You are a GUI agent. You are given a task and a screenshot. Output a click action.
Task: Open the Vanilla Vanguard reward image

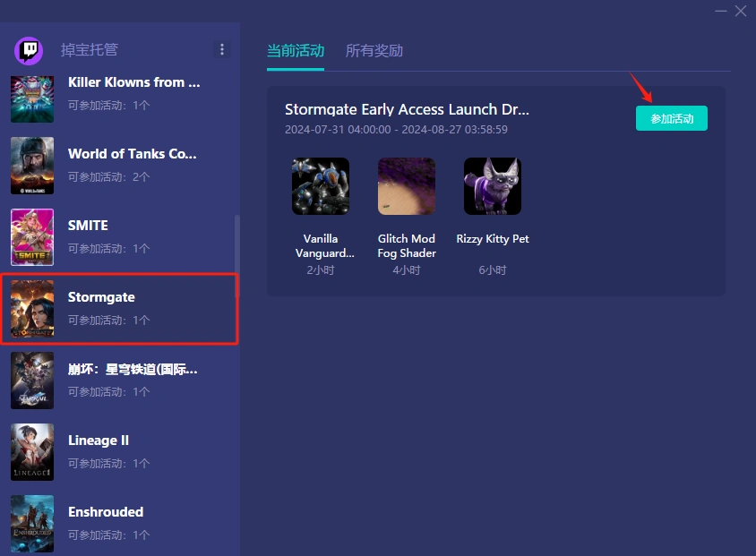[x=321, y=186]
